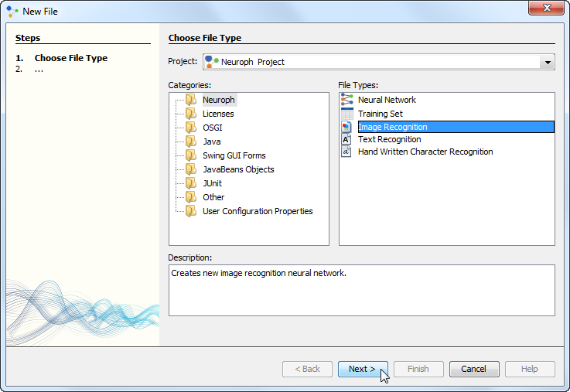Click the Hand Written Character Recognition icon
Viewport: 570px width, 392px height.
click(346, 152)
